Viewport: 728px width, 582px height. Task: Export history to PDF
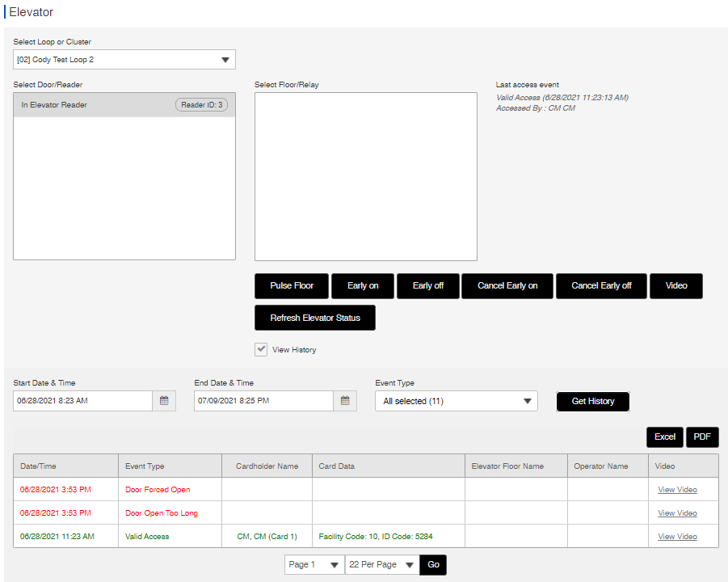pos(702,437)
